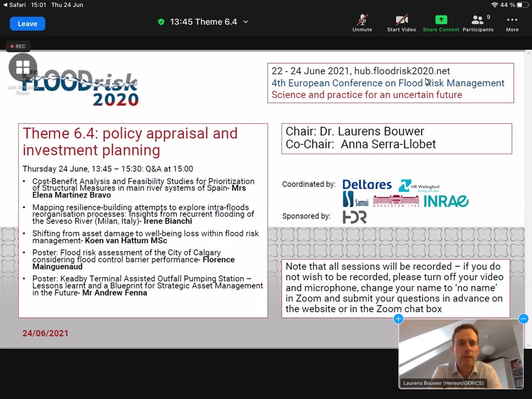Start Video with the camera icon
This screenshot has height=399, width=532.
pyautogui.click(x=401, y=23)
